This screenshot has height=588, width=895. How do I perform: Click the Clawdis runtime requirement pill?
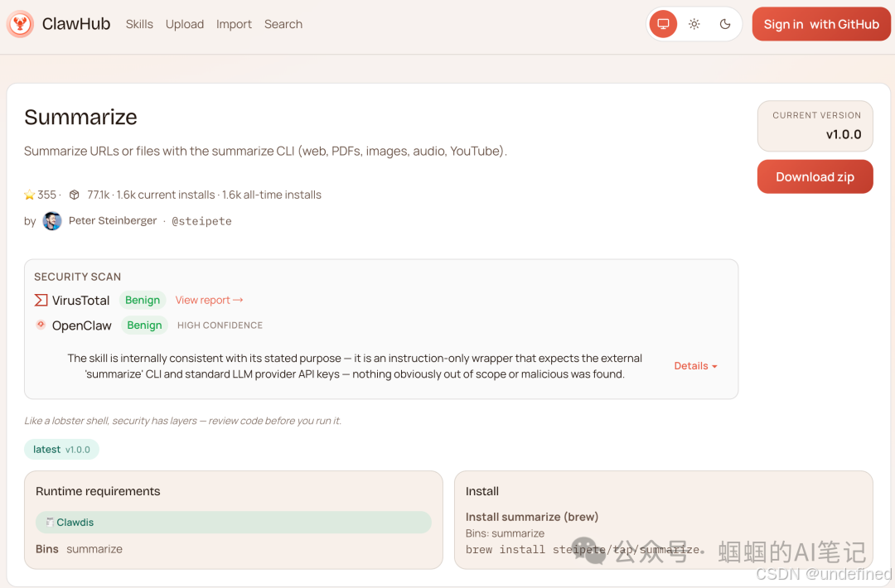(234, 522)
